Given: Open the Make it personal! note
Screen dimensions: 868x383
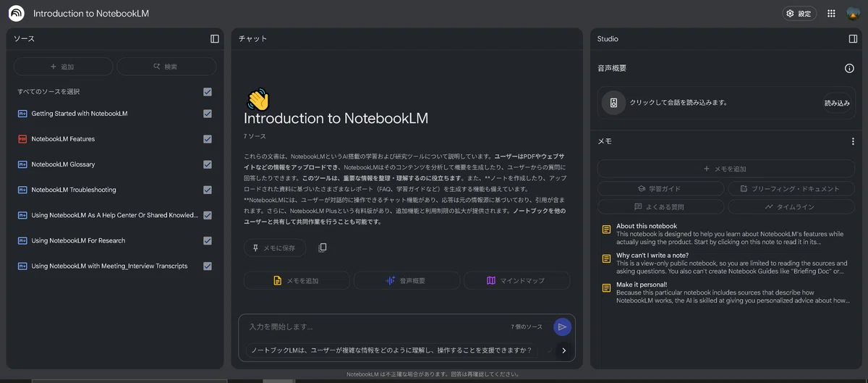Looking at the screenshot, I should [x=728, y=292].
